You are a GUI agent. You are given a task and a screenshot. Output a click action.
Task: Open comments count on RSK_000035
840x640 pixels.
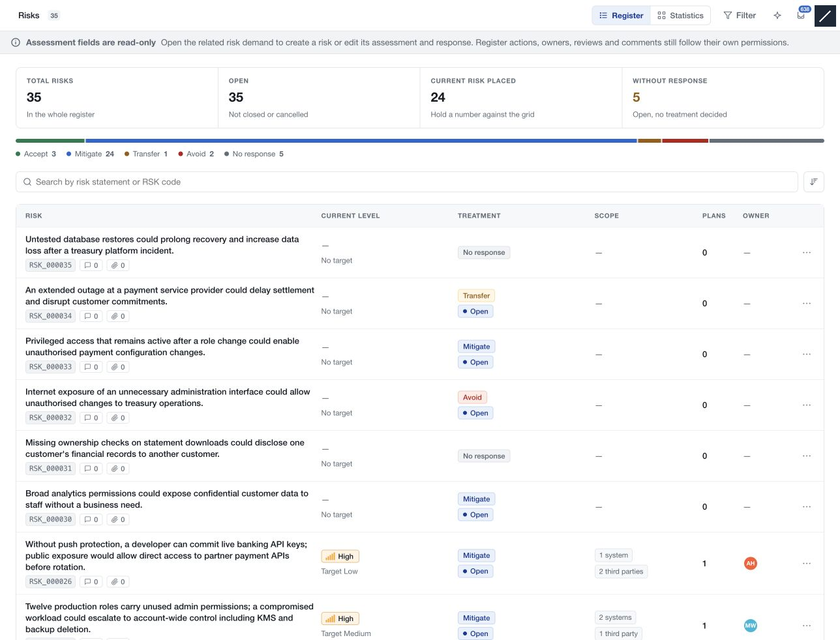[x=91, y=265]
